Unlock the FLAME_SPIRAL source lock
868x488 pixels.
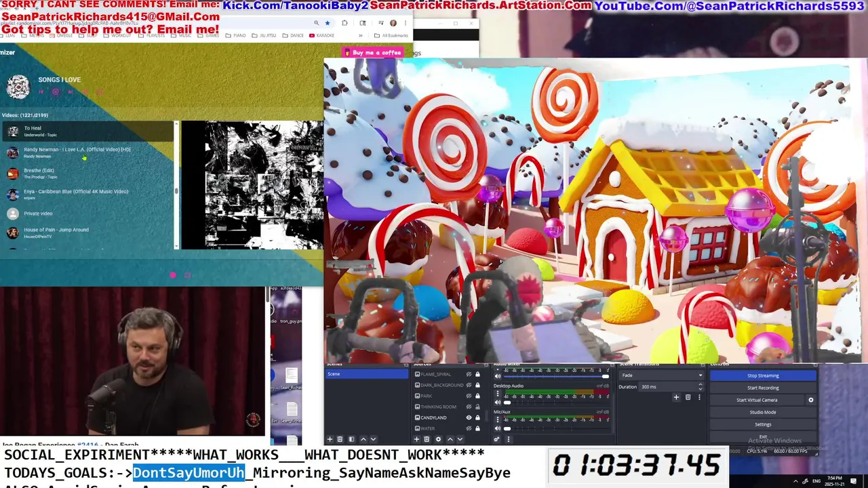[477, 374]
